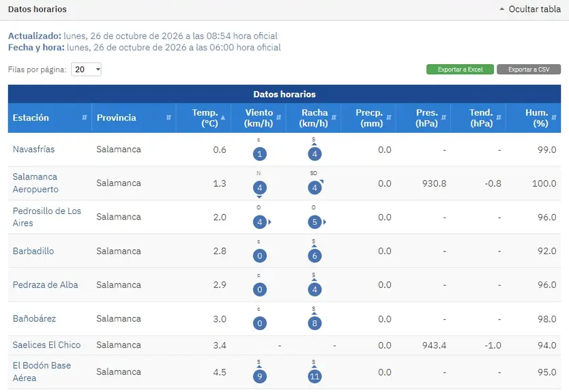Open the Salamanca Aeropuerto station link

[35, 183]
